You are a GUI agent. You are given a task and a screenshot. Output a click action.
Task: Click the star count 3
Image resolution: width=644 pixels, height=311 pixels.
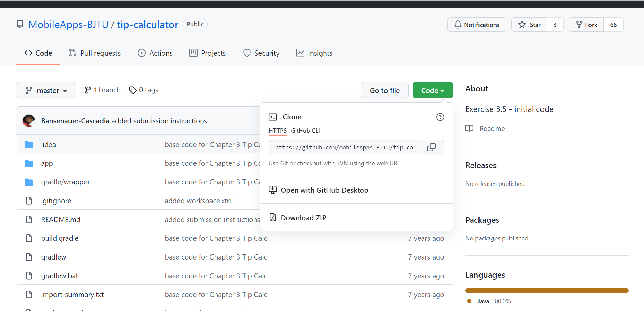[x=555, y=25]
